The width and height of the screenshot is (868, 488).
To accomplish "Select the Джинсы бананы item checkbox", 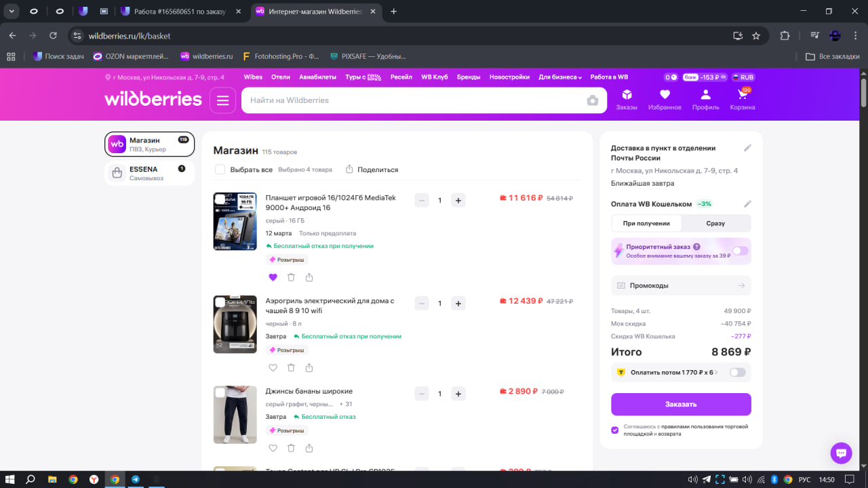I will click(220, 392).
